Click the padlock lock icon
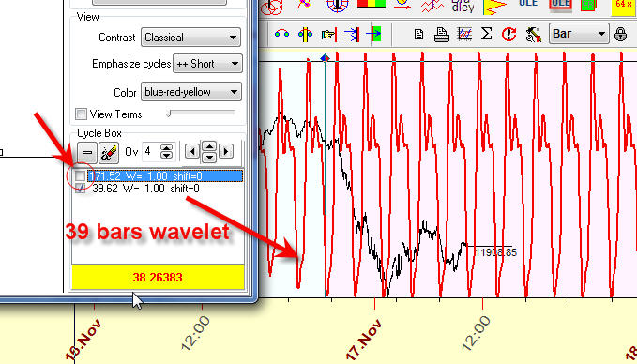Viewport: 637px width, 364px height. [x=620, y=34]
